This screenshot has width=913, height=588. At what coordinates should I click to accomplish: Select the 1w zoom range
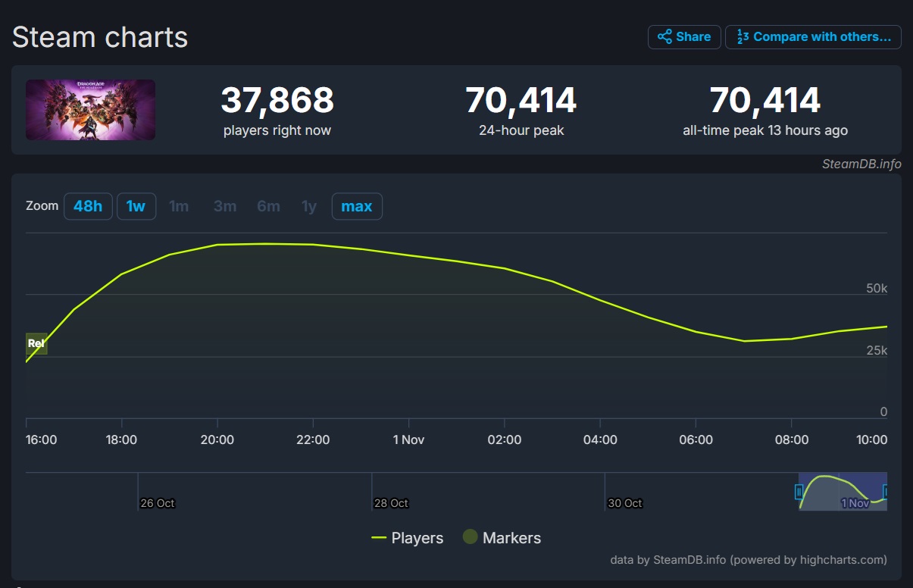point(136,206)
